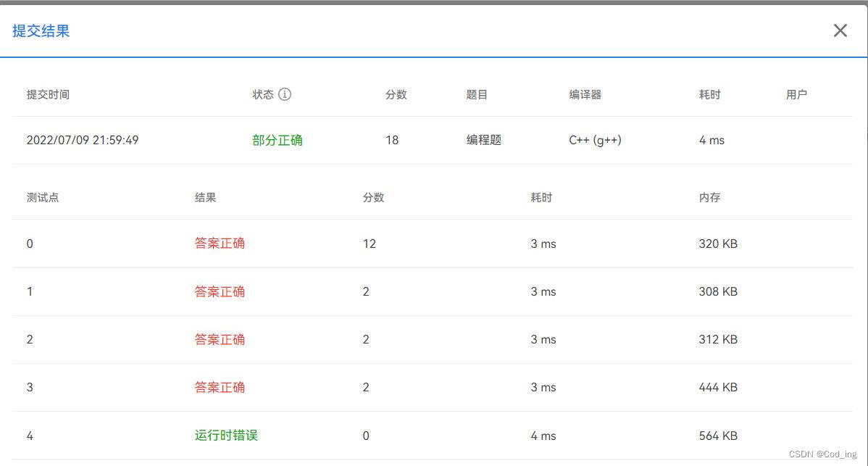Click the 内存 column header
This screenshot has width=868, height=466.
click(709, 198)
